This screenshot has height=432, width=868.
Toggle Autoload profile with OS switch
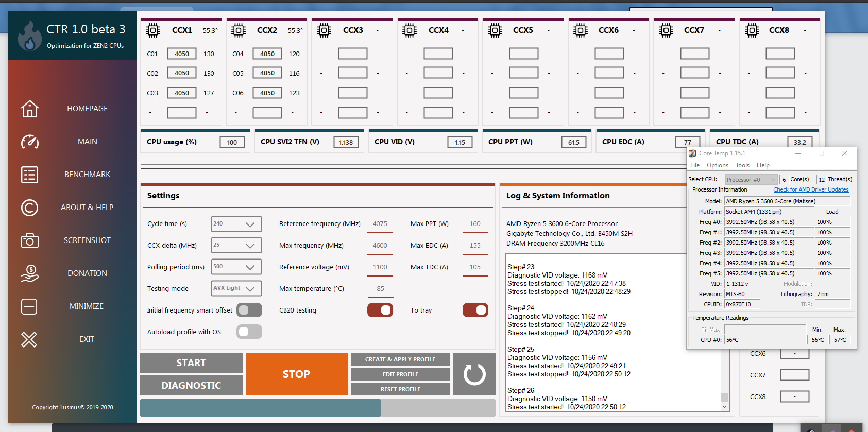pos(249,332)
